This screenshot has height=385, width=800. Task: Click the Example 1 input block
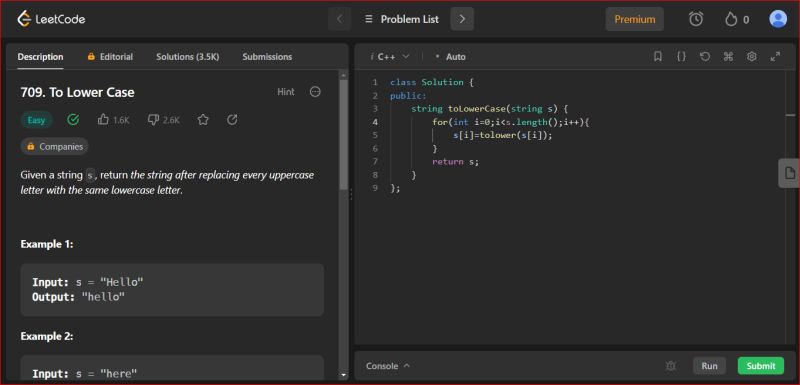[x=172, y=290]
